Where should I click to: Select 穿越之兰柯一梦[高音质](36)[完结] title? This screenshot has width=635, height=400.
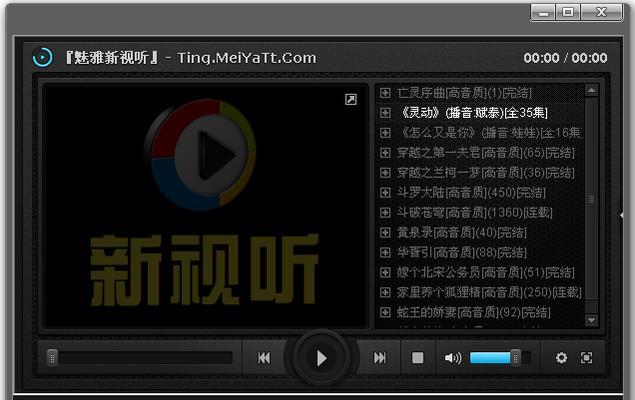pyautogui.click(x=486, y=172)
